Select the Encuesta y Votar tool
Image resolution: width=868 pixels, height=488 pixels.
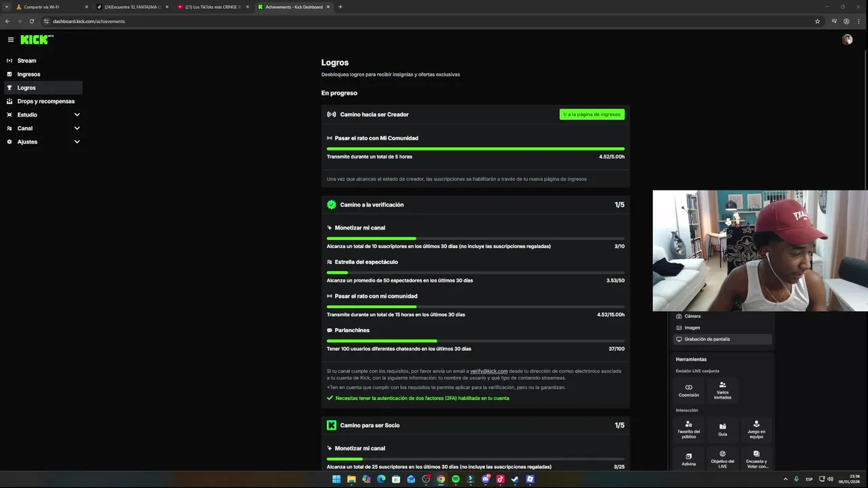pyautogui.click(x=756, y=459)
